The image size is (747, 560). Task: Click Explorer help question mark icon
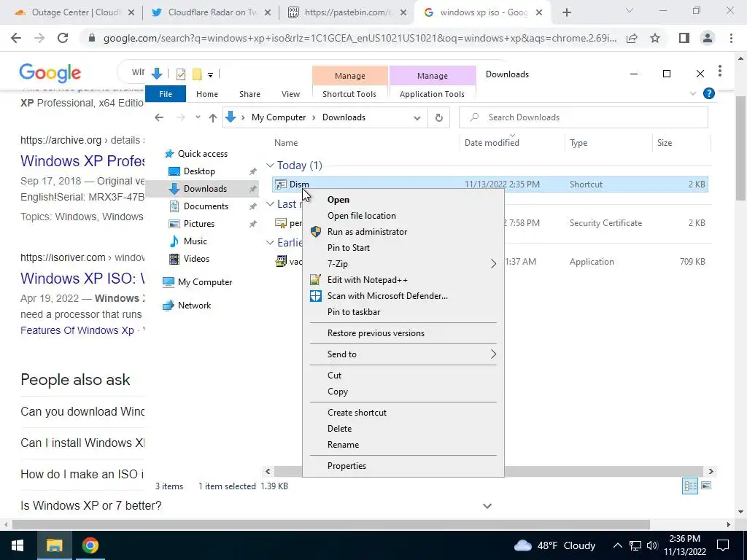pyautogui.click(x=708, y=93)
